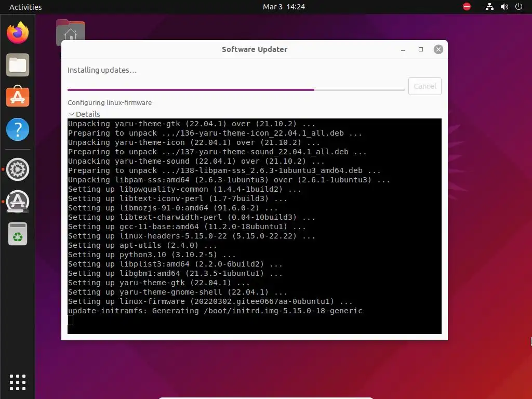The image size is (532, 399).
Task: Click line 'Preparing to unpack .../137-yaru-theme-sound_22.04.1_all.deb'
Action: [x=217, y=152]
